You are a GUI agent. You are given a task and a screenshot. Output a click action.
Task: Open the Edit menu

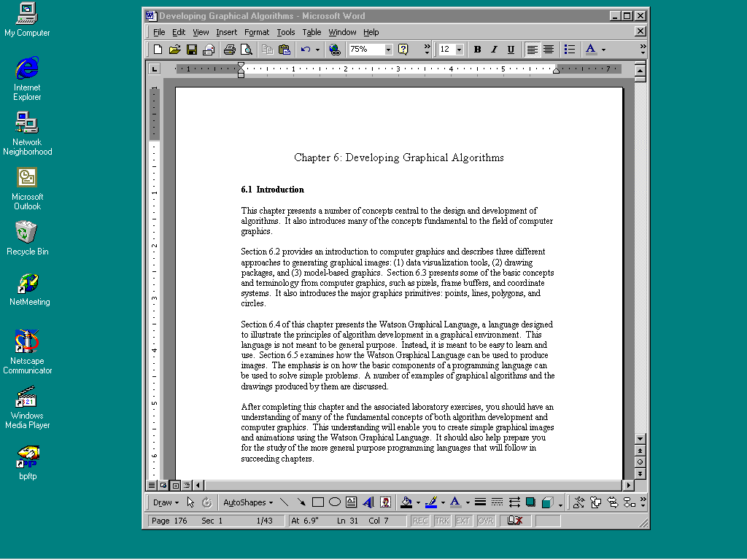coord(179,32)
